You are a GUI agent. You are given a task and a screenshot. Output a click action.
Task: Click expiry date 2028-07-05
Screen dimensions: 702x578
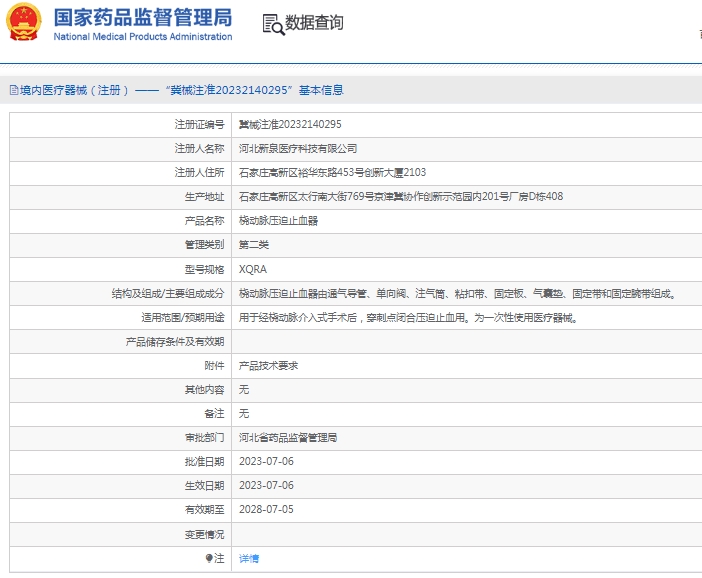pos(266,509)
